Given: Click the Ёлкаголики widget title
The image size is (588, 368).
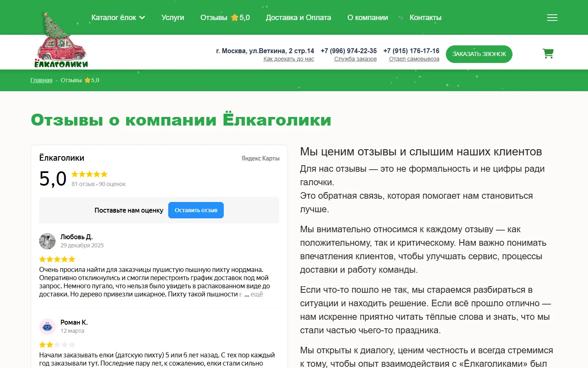Looking at the screenshot, I should coord(62,158).
